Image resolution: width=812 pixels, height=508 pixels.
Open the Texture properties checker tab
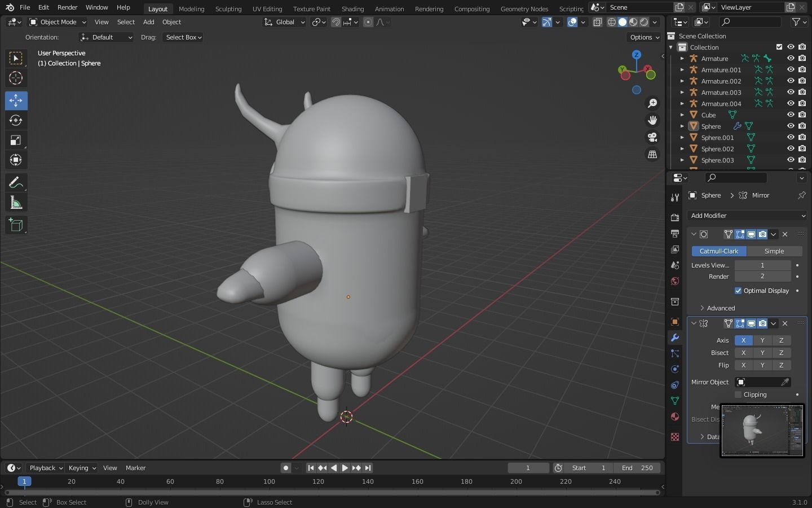click(675, 437)
